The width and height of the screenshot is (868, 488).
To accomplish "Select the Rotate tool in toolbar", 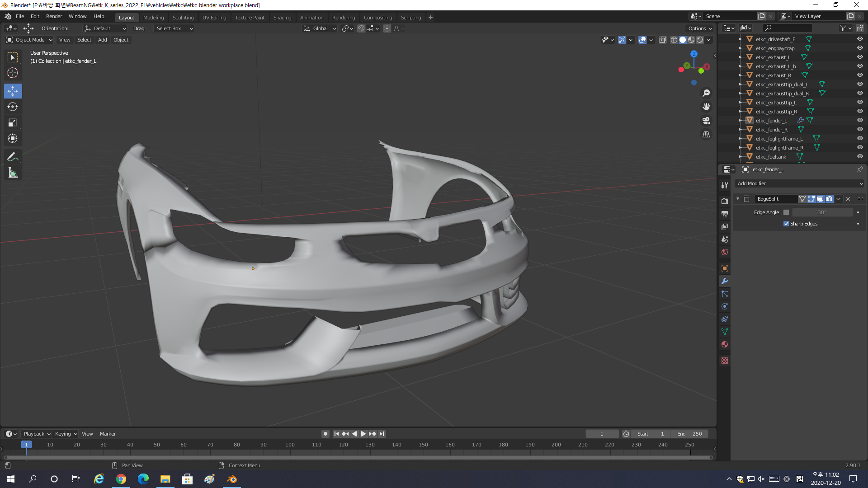I will [x=13, y=107].
